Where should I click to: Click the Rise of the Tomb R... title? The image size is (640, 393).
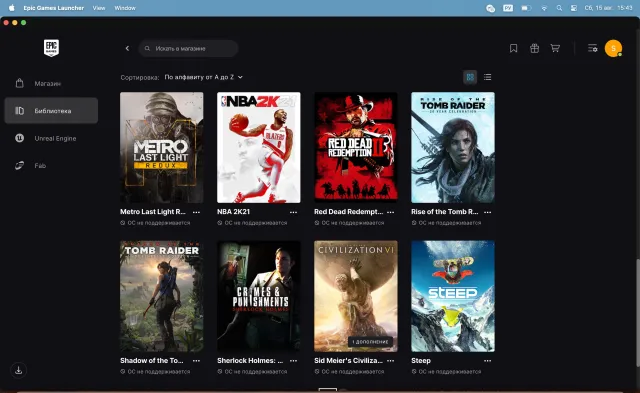tap(444, 212)
